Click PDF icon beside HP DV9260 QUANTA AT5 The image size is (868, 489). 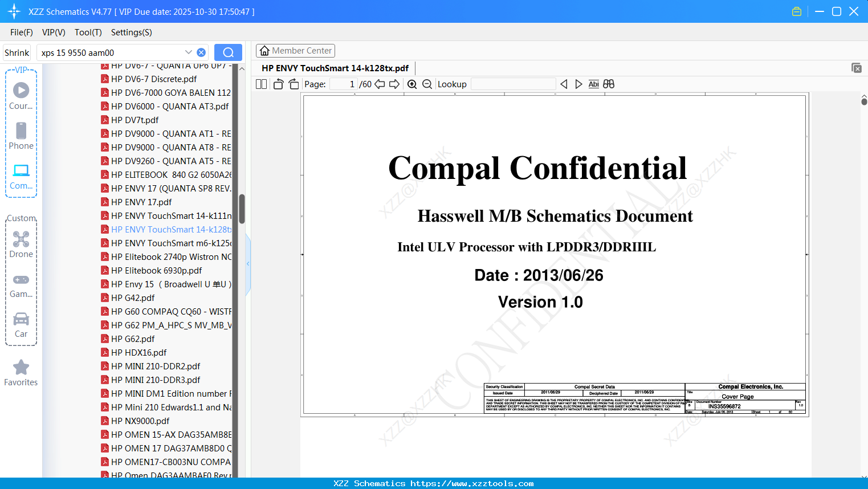[x=105, y=161]
